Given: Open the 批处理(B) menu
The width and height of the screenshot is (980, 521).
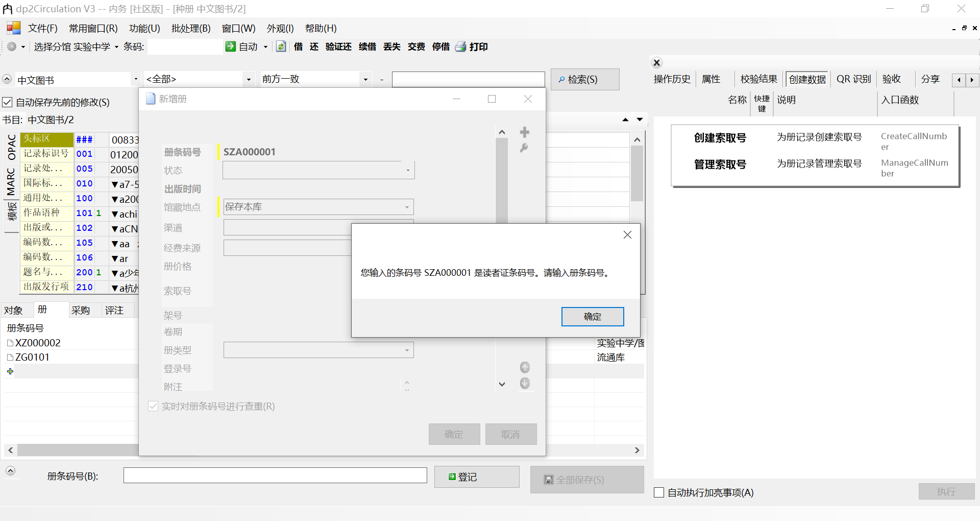Looking at the screenshot, I should point(191,28).
